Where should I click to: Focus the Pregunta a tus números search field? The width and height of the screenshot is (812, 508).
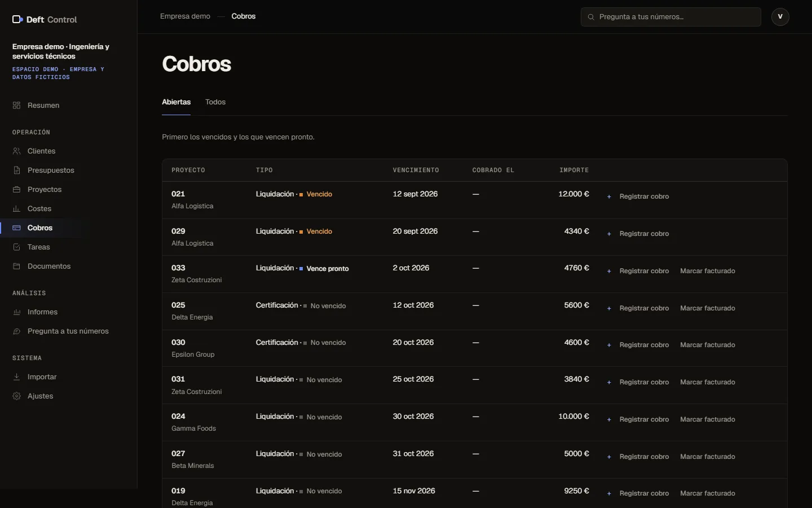[x=671, y=17]
